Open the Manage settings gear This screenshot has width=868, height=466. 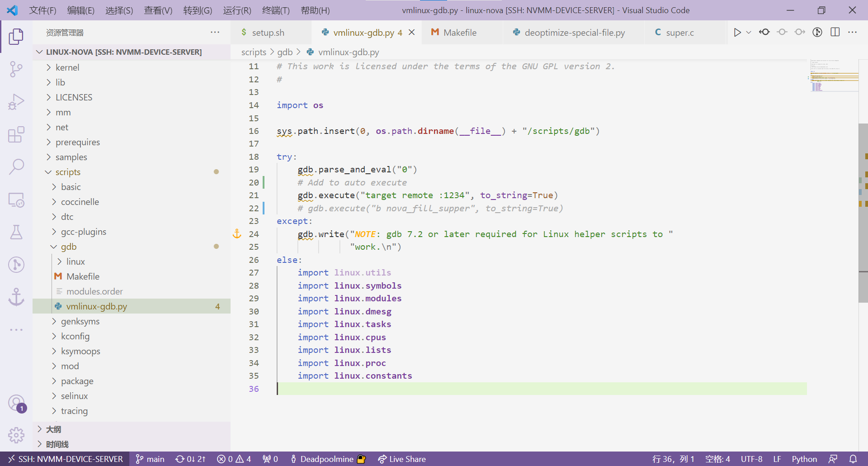(x=16, y=435)
